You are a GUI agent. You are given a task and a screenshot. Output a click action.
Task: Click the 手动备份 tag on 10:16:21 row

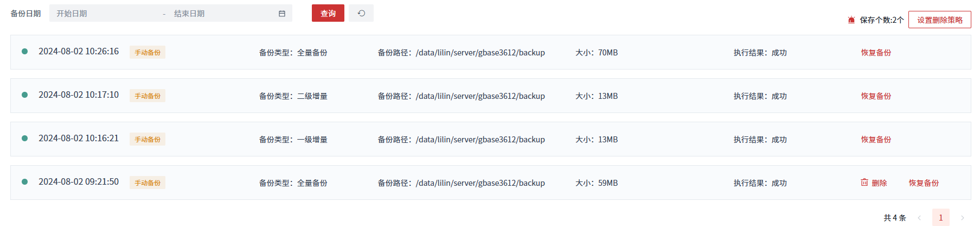coord(148,140)
